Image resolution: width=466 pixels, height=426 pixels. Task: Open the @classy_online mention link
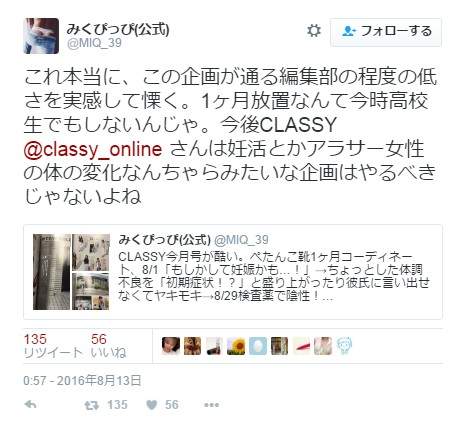point(93,149)
